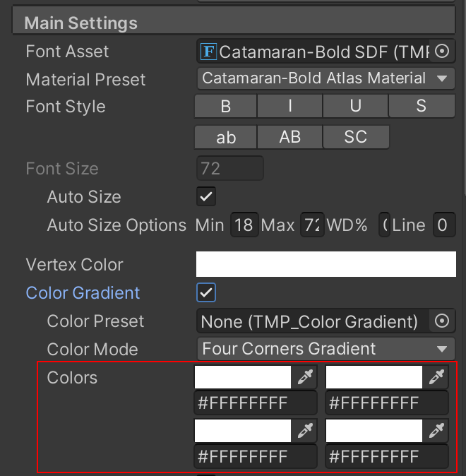Viewport: 466px width, 476px height.
Task: Open the Color Preset object picker
Action: pyautogui.click(x=443, y=321)
